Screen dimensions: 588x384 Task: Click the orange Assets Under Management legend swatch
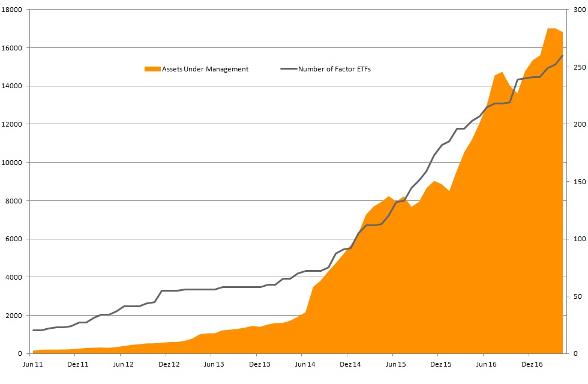click(x=153, y=69)
